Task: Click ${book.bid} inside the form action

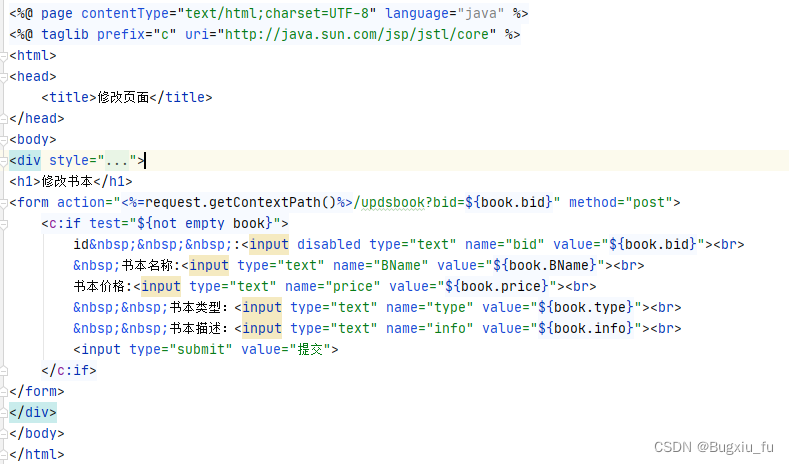Action: pyautogui.click(x=509, y=203)
